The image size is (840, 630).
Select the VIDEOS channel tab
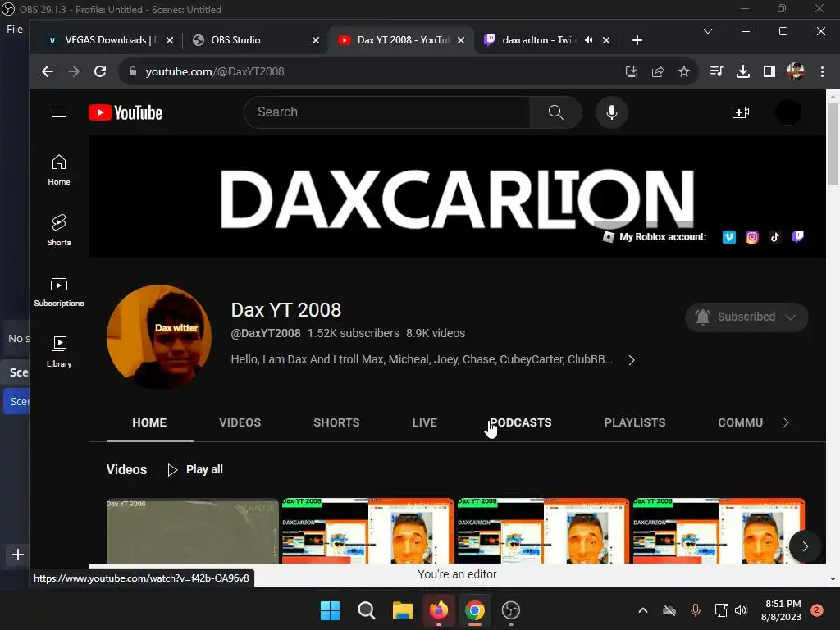(x=240, y=422)
